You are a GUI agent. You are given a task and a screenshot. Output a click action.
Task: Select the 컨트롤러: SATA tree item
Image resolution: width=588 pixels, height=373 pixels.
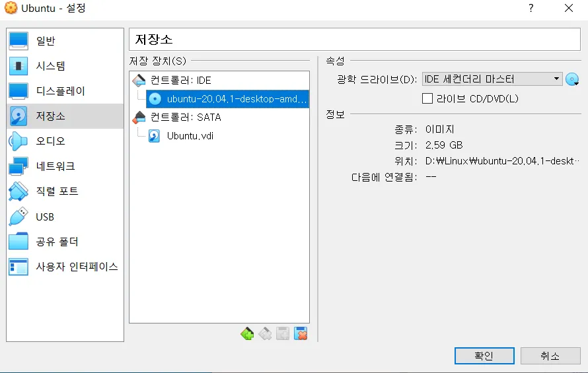(x=219, y=118)
